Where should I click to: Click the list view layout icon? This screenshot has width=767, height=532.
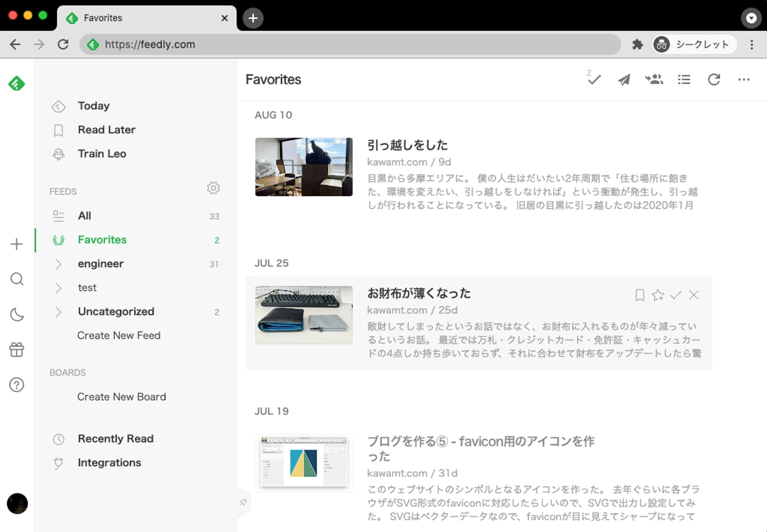[x=685, y=80]
